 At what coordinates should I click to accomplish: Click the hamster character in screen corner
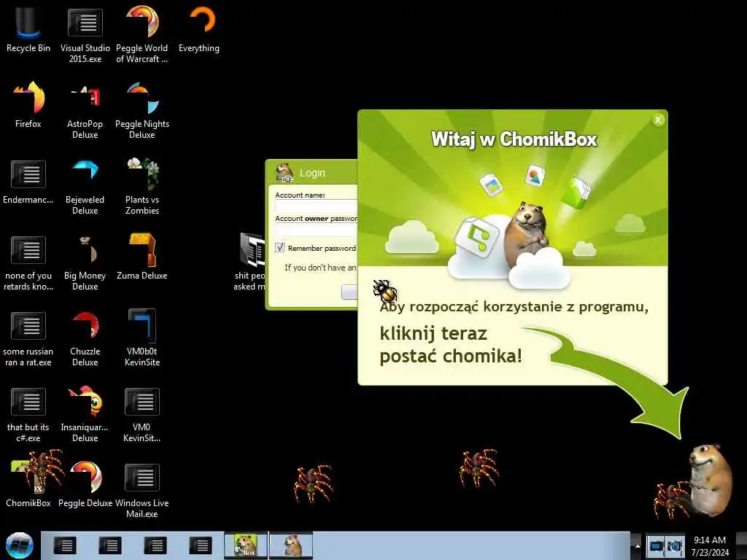710,479
